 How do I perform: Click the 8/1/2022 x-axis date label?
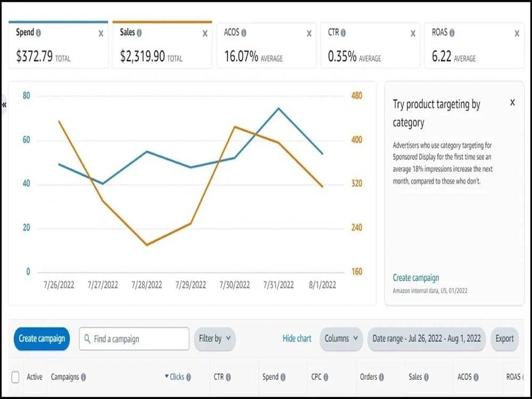322,285
